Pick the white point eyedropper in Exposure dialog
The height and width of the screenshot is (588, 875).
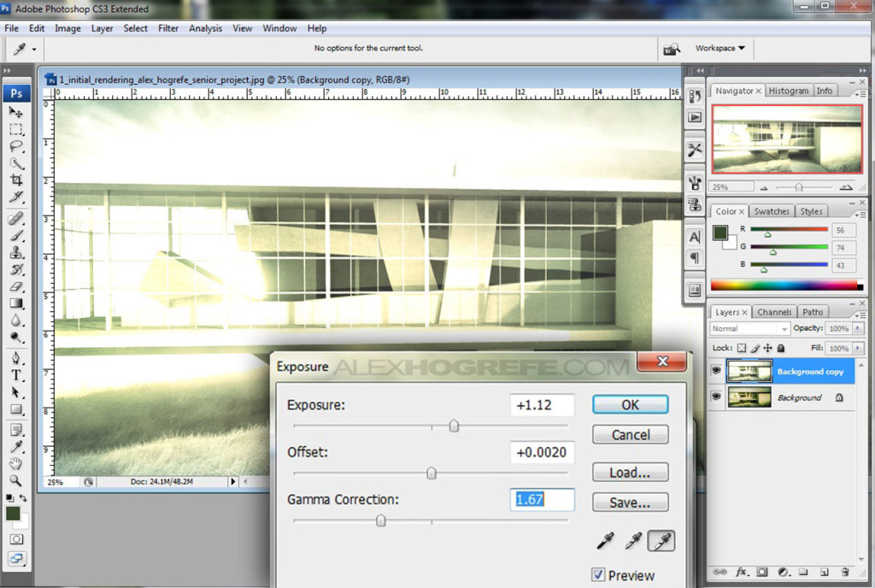[x=661, y=540]
